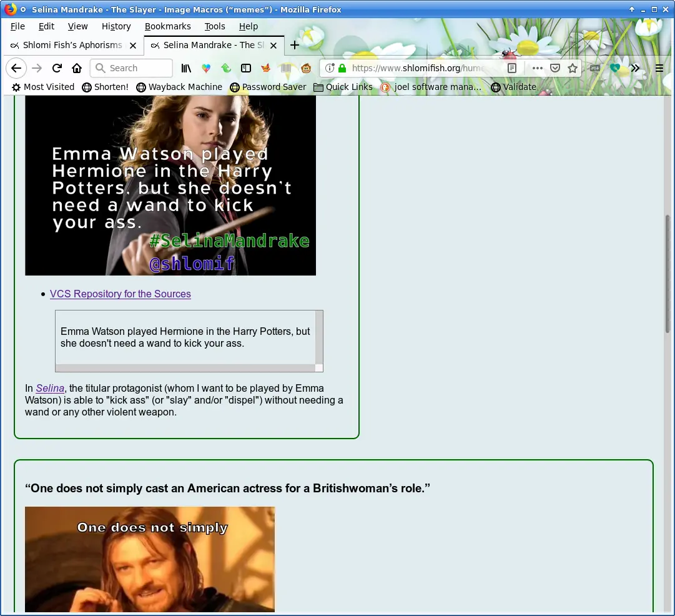Click the title bar up-arrow shade button
Viewport: 675px width, 616px height.
click(x=631, y=9)
